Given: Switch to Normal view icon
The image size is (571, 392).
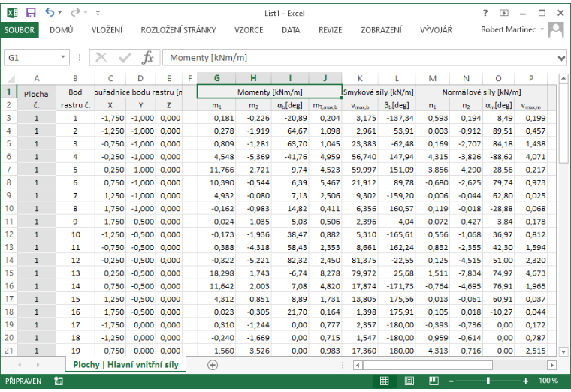Looking at the screenshot, I should [384, 381].
